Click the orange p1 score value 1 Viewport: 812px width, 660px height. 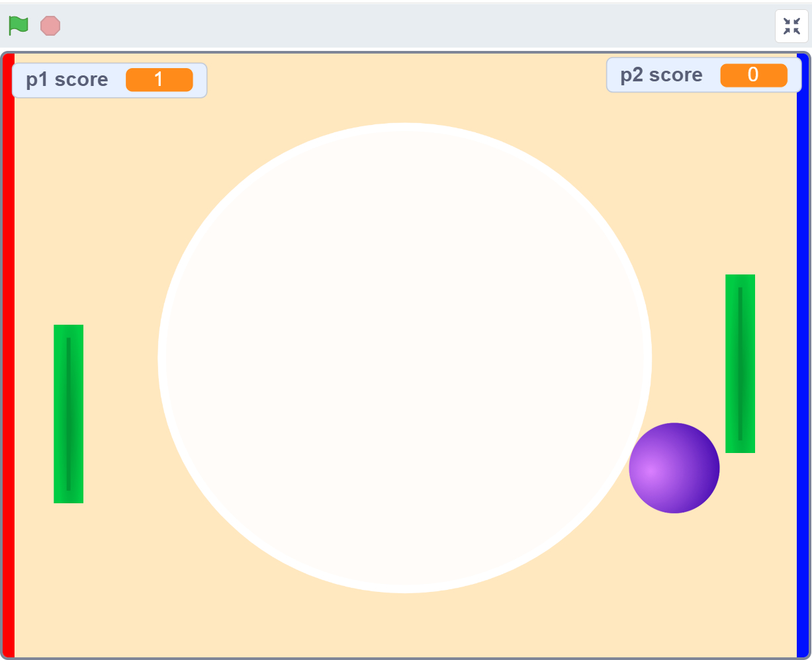(159, 80)
